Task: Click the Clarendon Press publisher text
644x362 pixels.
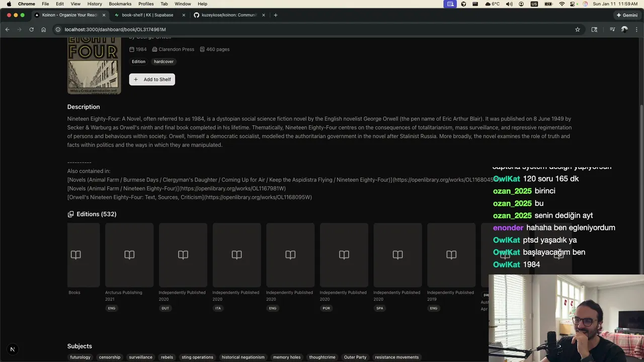Action: [x=177, y=49]
